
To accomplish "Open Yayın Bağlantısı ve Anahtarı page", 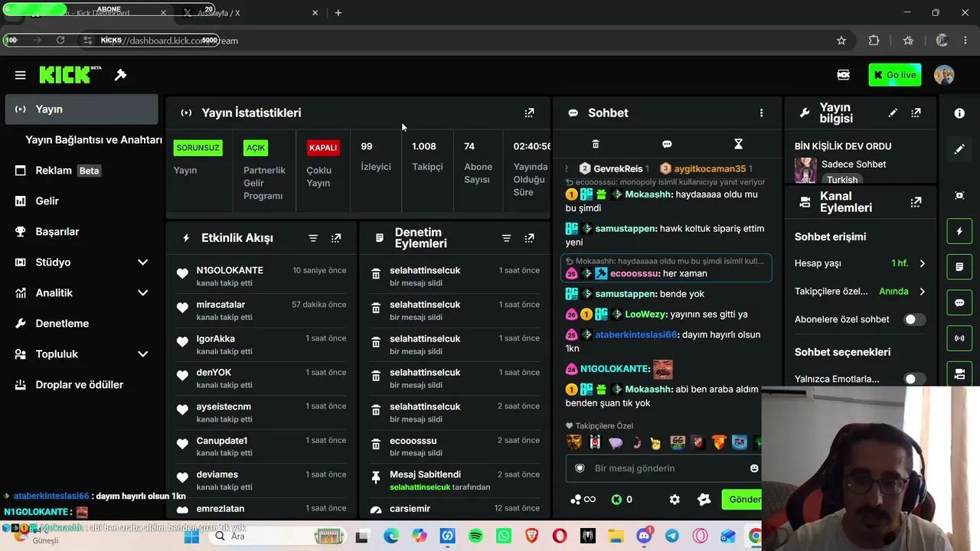I will (x=93, y=140).
